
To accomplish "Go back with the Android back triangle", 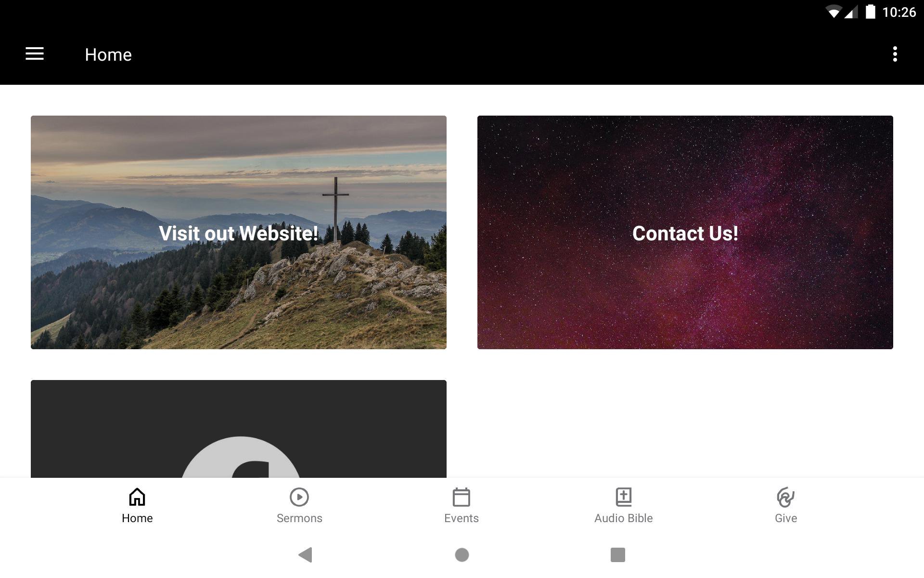I will 306,555.
